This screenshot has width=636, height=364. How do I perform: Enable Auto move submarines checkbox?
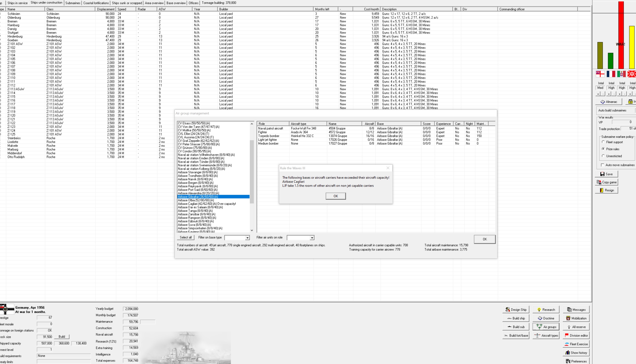click(602, 165)
